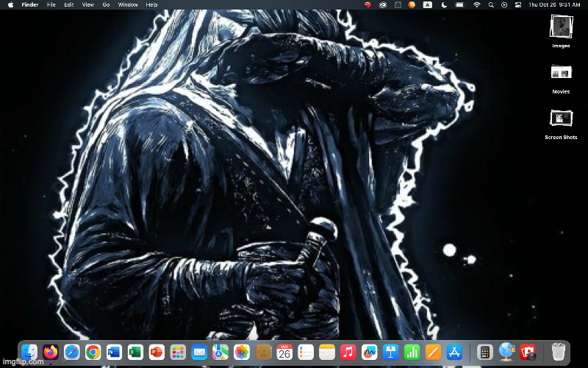Open the globe network utility Dock icon
This screenshot has width=588, height=368.
click(x=506, y=353)
